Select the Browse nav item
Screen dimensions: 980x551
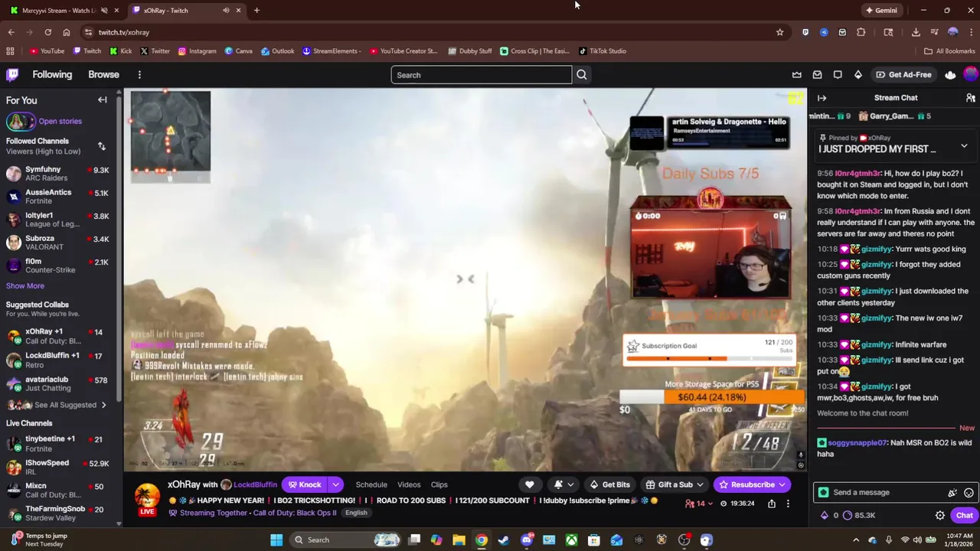pyautogui.click(x=103, y=74)
